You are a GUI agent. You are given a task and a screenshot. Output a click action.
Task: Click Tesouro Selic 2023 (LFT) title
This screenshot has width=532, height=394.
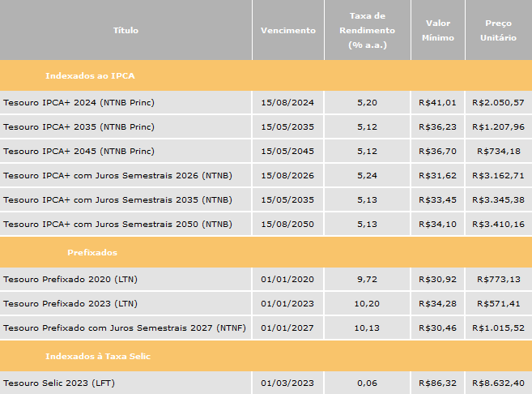59,383
